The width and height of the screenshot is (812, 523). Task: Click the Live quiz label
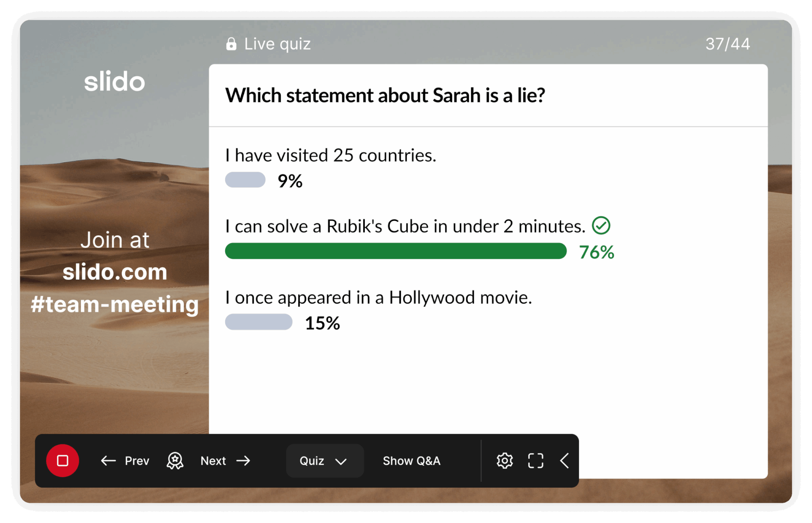coord(277,44)
